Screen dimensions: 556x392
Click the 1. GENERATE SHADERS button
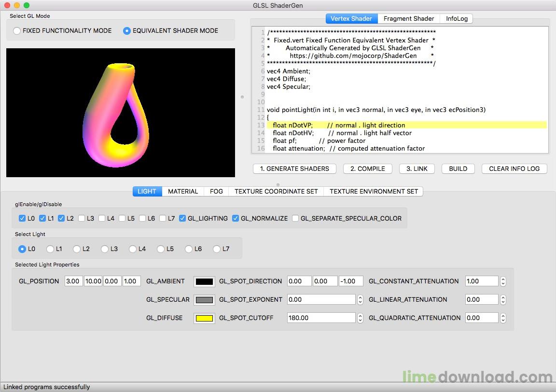[294, 168]
